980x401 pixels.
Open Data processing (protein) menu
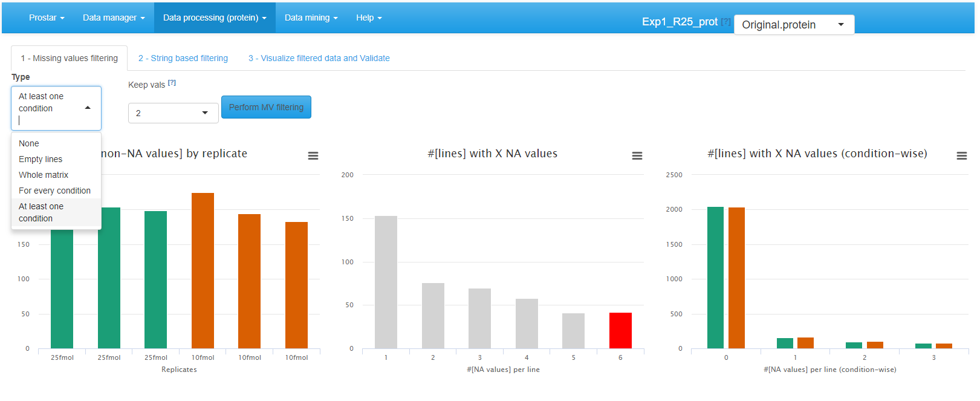pyautogui.click(x=215, y=18)
